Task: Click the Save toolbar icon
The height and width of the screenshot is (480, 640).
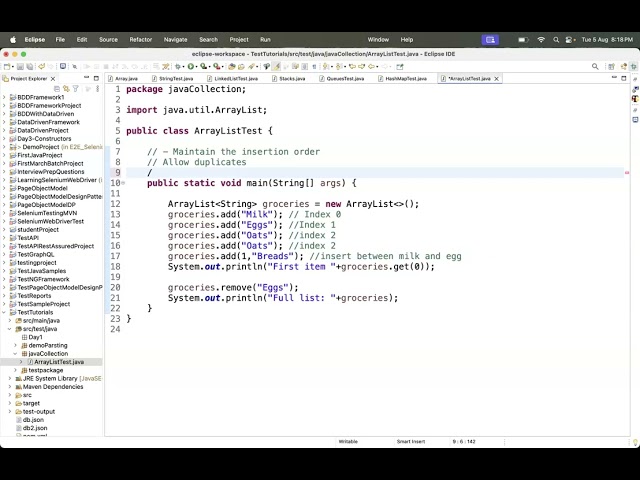Action: pos(20,67)
